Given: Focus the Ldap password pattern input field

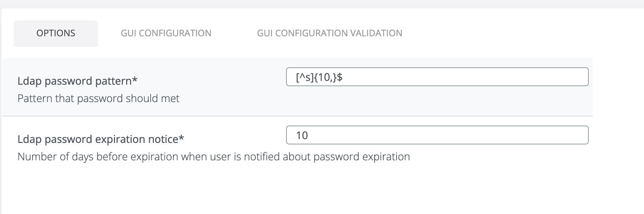Looking at the screenshot, I should (x=437, y=77).
